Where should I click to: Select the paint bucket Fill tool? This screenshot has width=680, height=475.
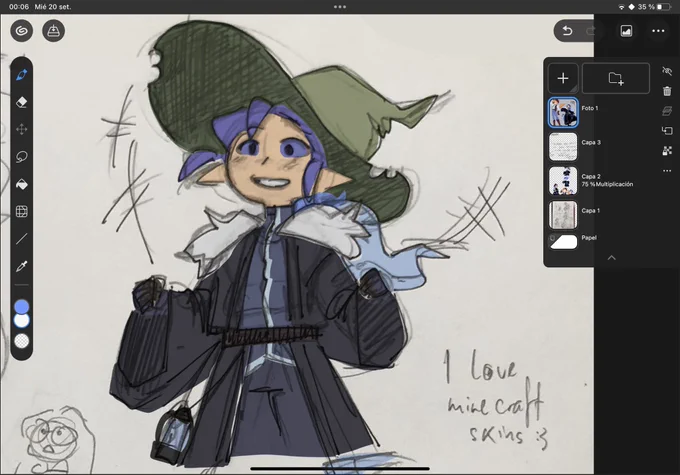[22, 184]
